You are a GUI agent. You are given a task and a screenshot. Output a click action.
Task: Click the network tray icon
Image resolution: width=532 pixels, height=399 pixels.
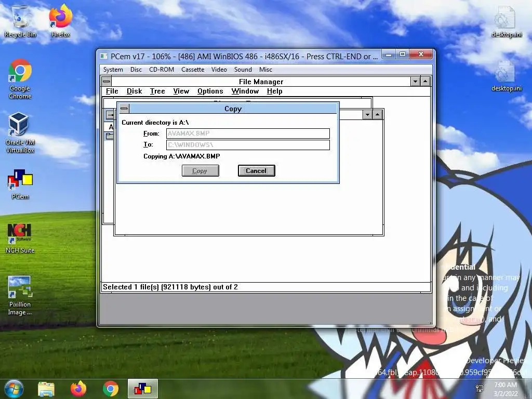click(x=480, y=389)
